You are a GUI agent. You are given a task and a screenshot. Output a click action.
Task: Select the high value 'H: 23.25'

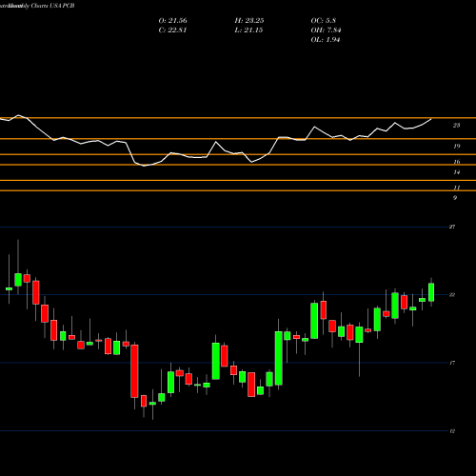pos(249,21)
